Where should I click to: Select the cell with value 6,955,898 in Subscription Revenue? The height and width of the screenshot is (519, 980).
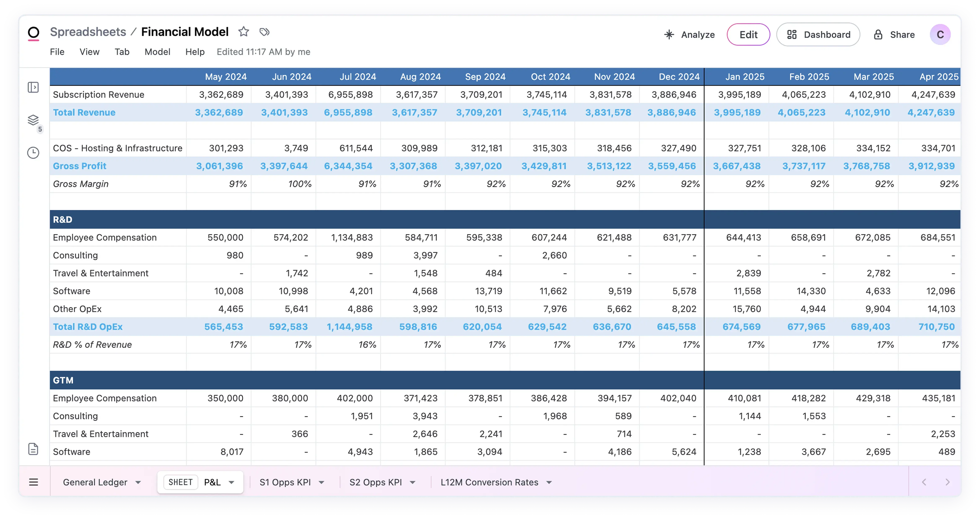(348, 94)
